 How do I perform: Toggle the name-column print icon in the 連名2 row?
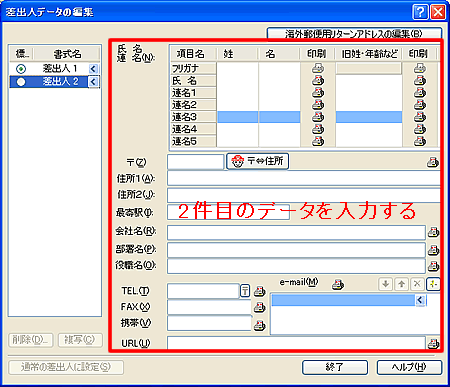318,105
